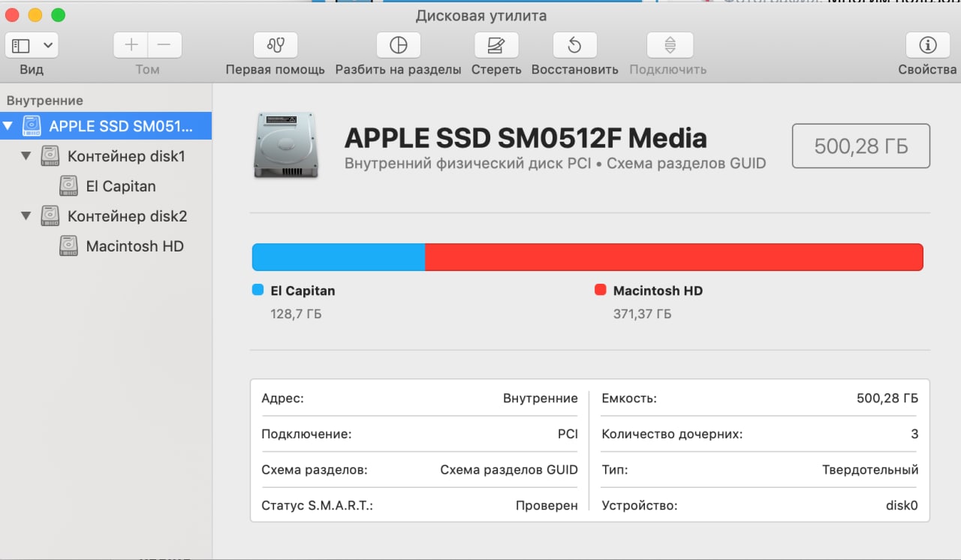Click the yellow minimize window button
Viewport: 961px width, 560px height.
tap(35, 15)
